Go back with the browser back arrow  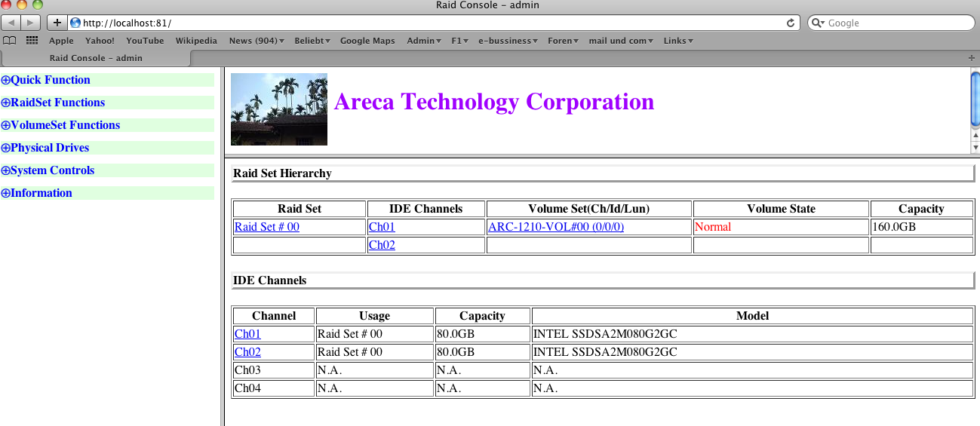[x=12, y=23]
